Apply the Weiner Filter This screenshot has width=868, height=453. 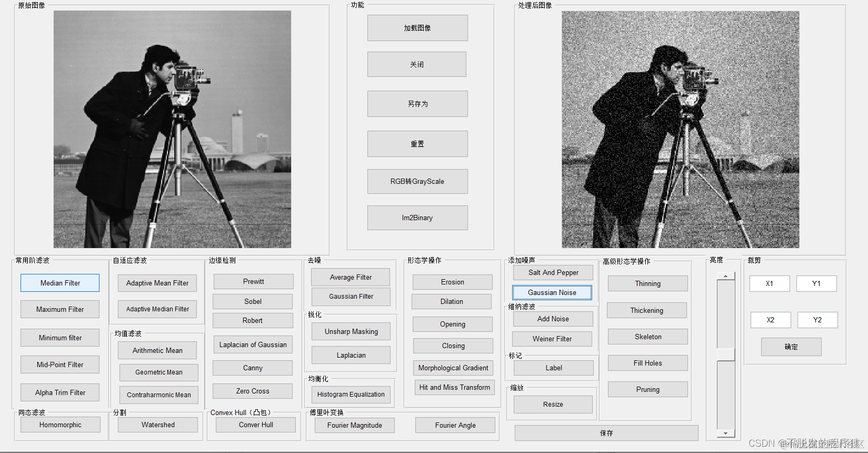coord(552,339)
